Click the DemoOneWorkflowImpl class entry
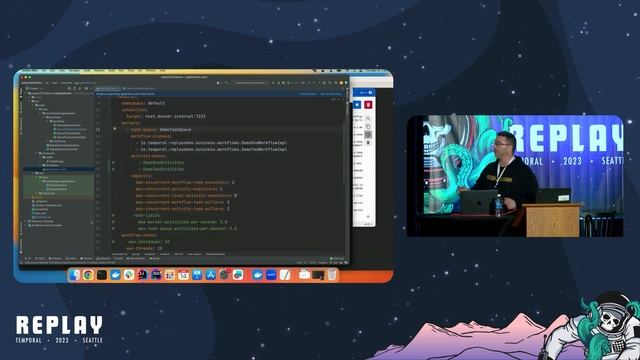 (214, 142)
